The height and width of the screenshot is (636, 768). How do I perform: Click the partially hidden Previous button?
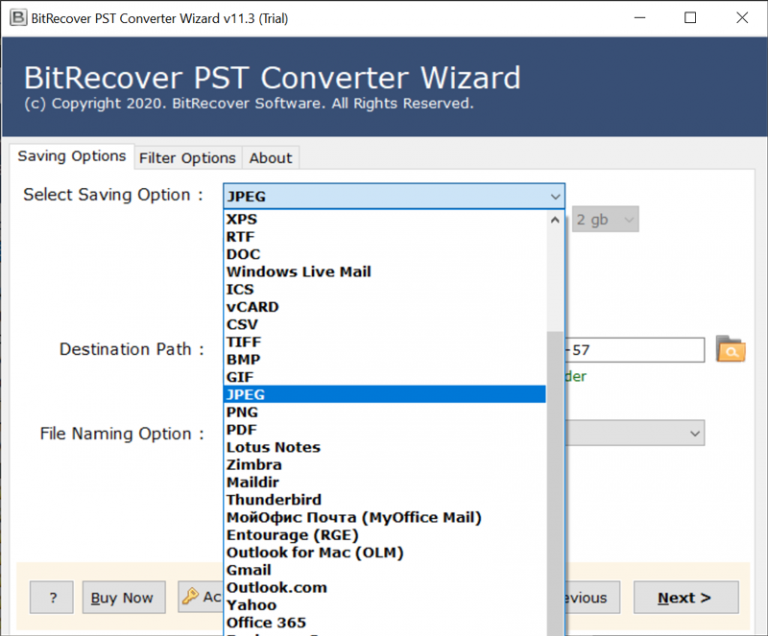pos(593,597)
